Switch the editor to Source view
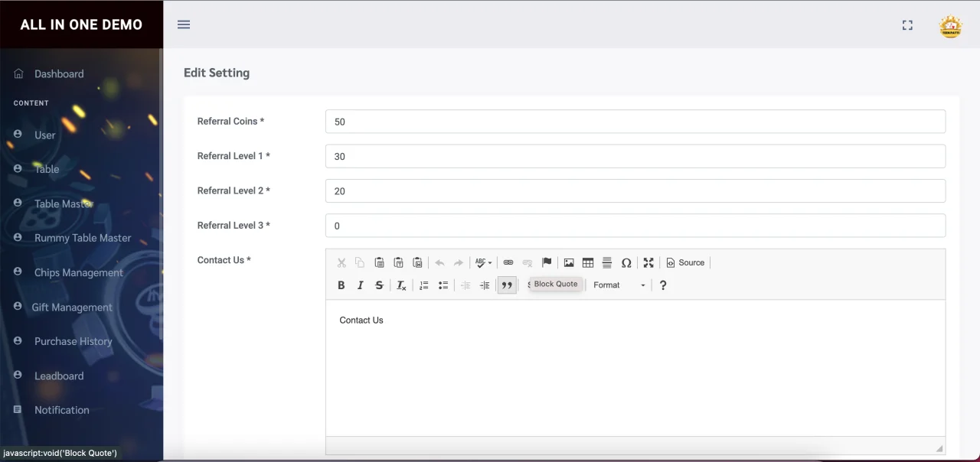The image size is (980, 462). pos(685,262)
